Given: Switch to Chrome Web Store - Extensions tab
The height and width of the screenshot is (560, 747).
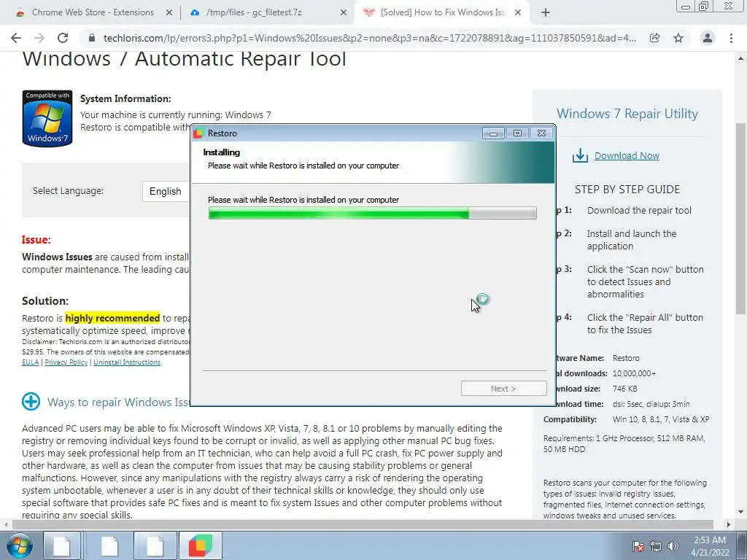Looking at the screenshot, I should pos(93,12).
